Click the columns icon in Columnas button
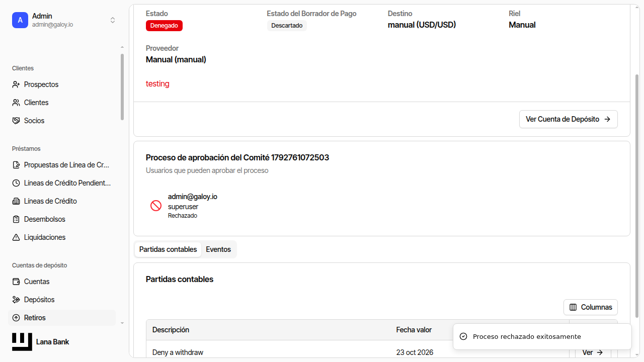644x362 pixels. coord(573,307)
